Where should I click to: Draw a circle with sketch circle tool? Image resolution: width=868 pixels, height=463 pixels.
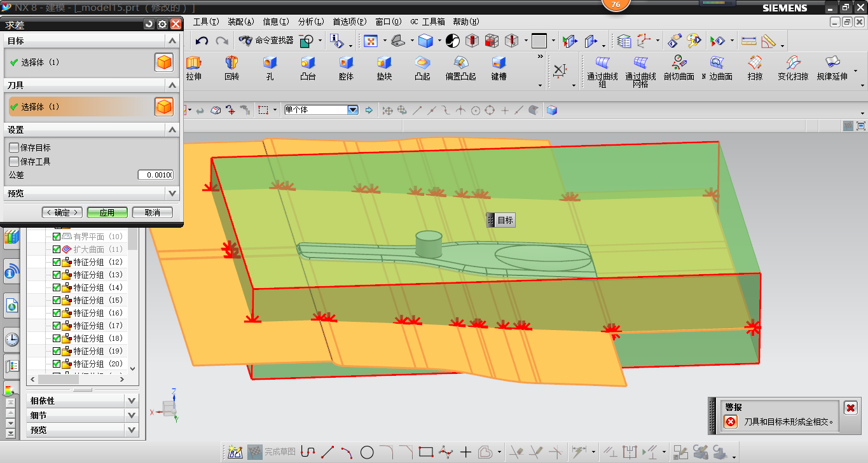(x=367, y=453)
